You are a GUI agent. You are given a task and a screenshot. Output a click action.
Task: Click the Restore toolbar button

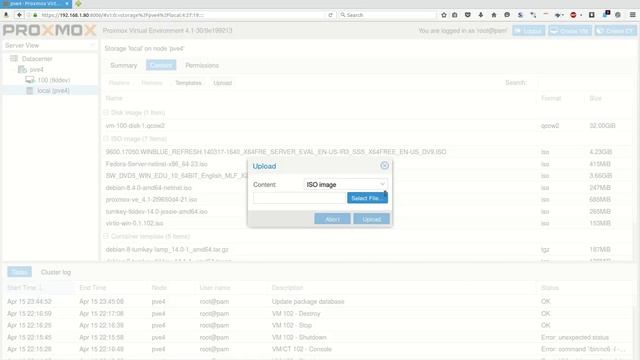[x=119, y=83]
